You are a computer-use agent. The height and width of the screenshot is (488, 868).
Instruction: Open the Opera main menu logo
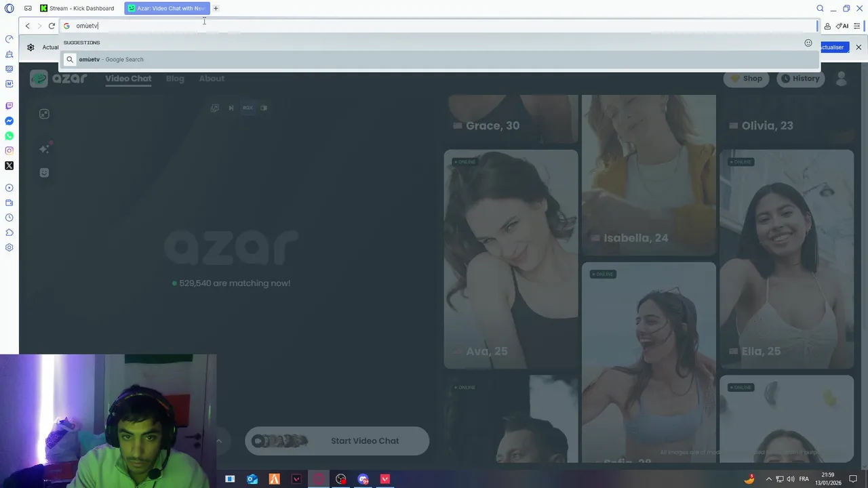(x=9, y=8)
